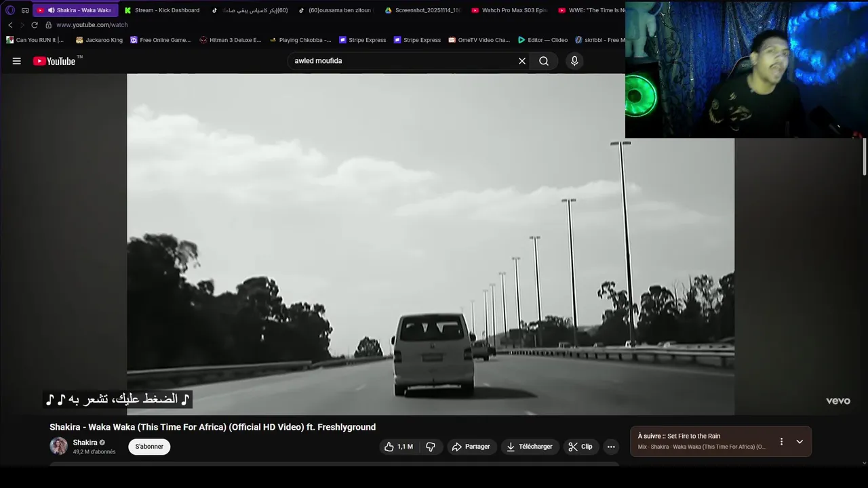Viewport: 868px width, 488px height.
Task: Mute the Shakira tab's audio icon
Action: (51, 10)
